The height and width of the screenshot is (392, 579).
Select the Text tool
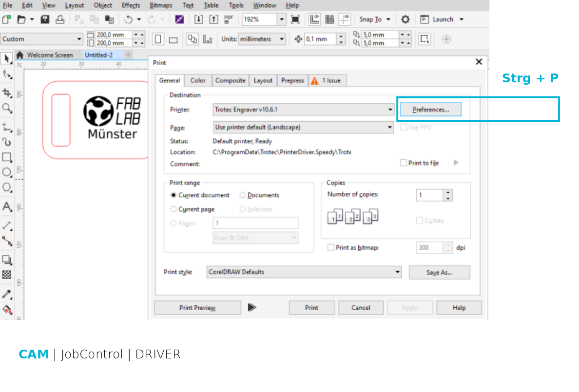tap(7, 206)
